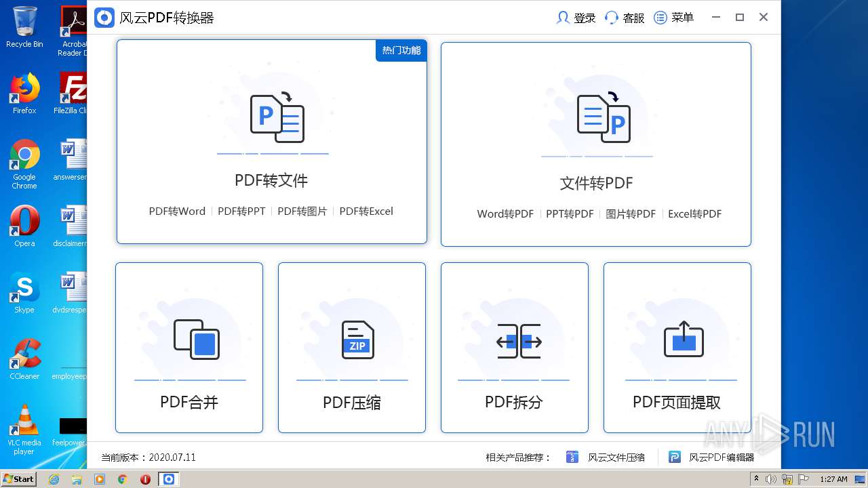Maximize the 风云PDF转换器 window
Image resolution: width=868 pixels, height=488 pixels.
pos(740,18)
